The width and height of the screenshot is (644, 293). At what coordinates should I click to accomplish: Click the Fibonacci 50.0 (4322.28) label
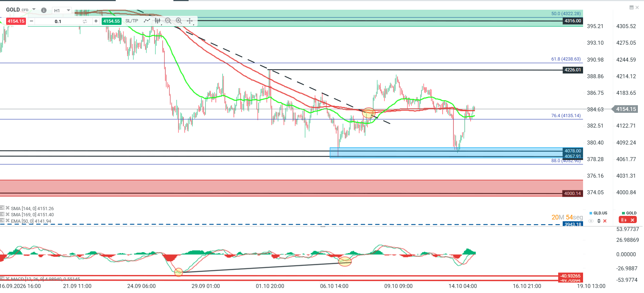click(x=566, y=14)
